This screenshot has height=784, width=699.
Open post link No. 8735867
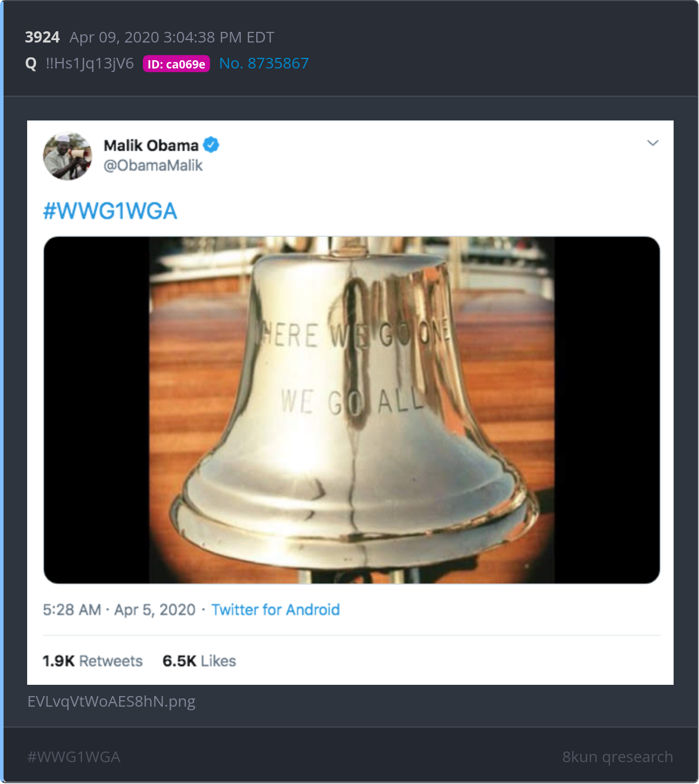[264, 63]
